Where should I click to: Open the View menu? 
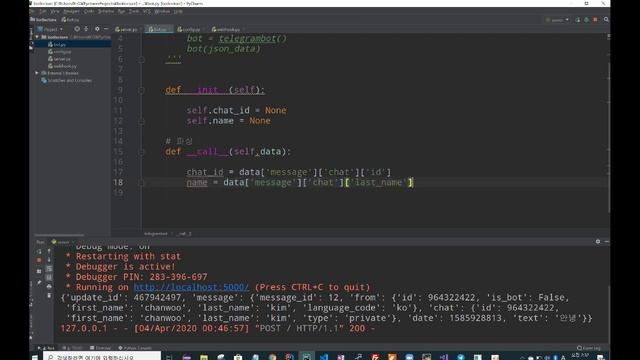click(x=55, y=11)
